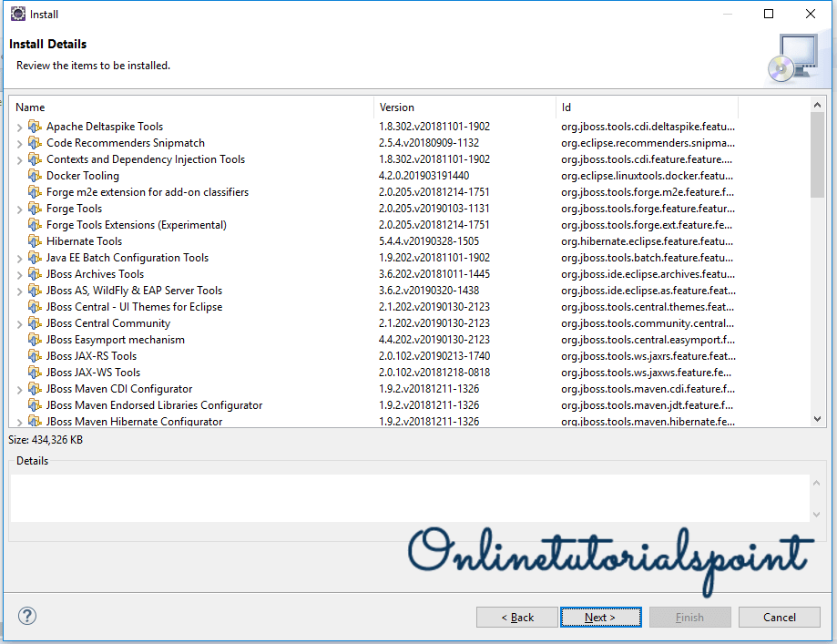Open the help question mark icon
The image size is (837, 644).
(26, 617)
